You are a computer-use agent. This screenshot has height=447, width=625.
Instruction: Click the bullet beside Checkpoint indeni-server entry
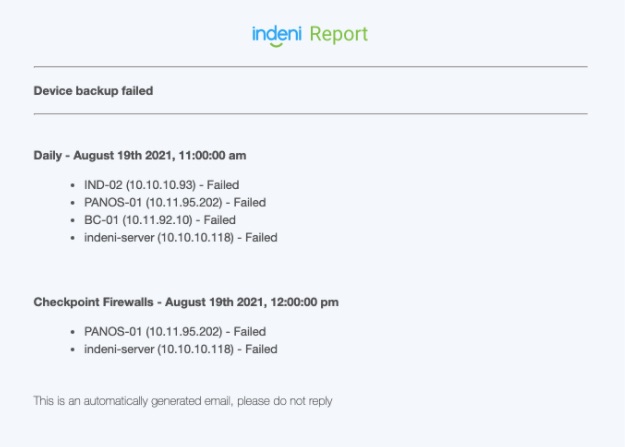tap(74, 349)
